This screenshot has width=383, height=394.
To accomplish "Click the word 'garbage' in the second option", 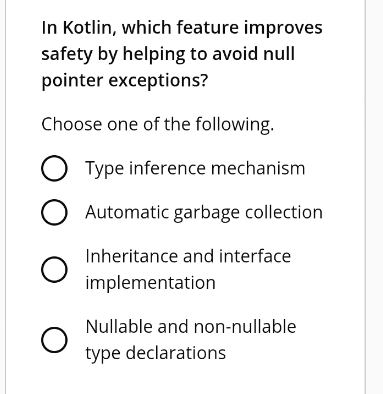I will [207, 213].
